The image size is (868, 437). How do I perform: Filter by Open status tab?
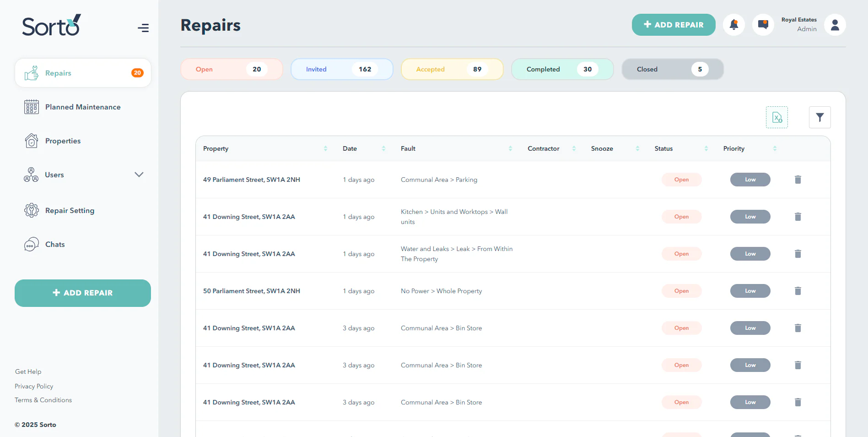coord(232,69)
